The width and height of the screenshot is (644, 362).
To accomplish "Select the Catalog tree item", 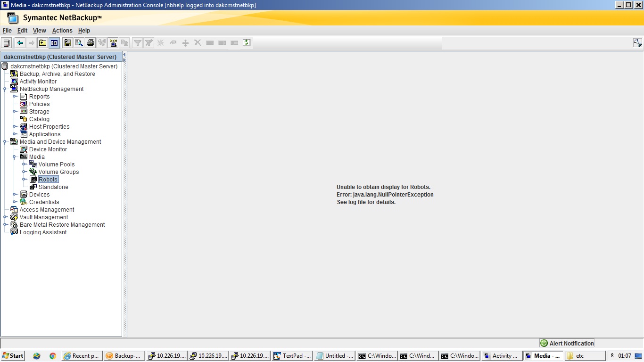I will (x=39, y=119).
